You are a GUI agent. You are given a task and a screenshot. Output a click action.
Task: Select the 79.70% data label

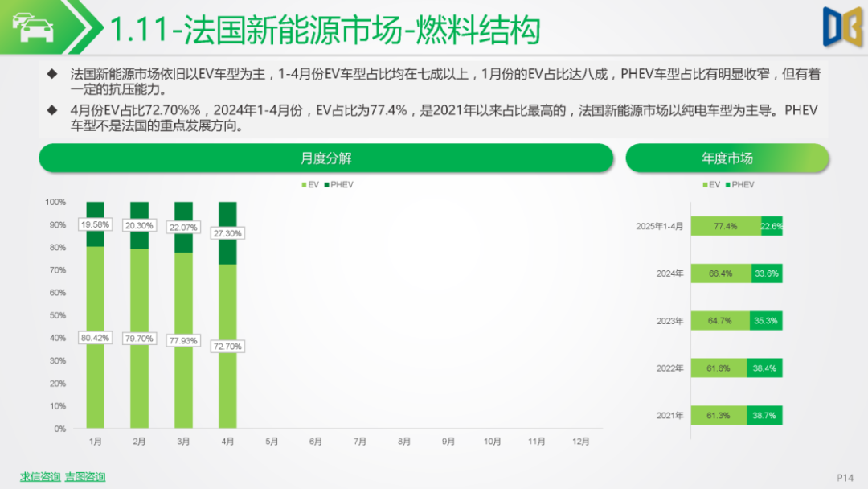pos(139,339)
